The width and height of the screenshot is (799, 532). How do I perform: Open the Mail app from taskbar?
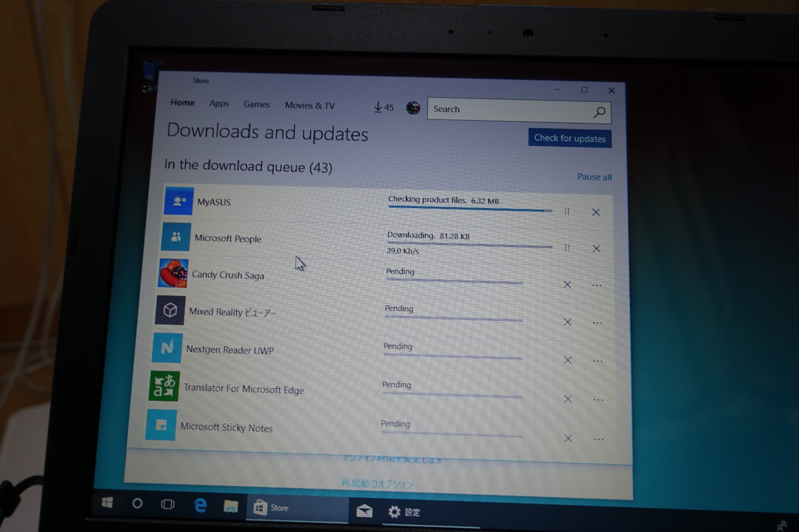click(x=364, y=511)
